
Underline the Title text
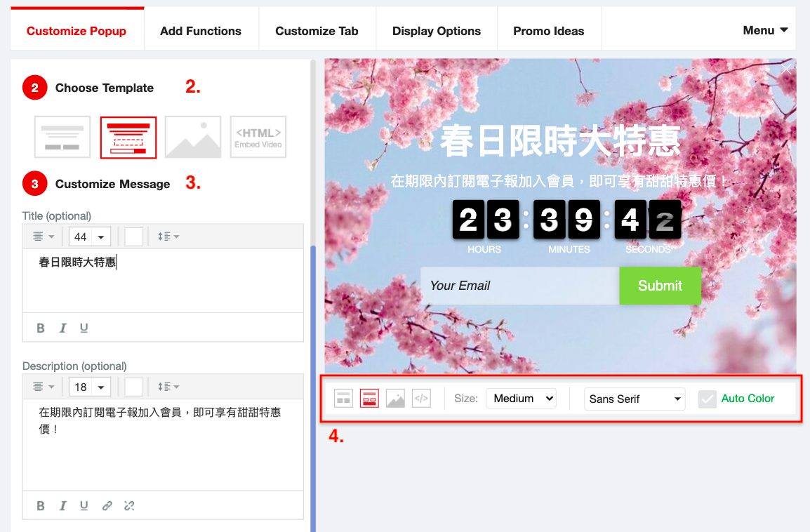(x=84, y=328)
